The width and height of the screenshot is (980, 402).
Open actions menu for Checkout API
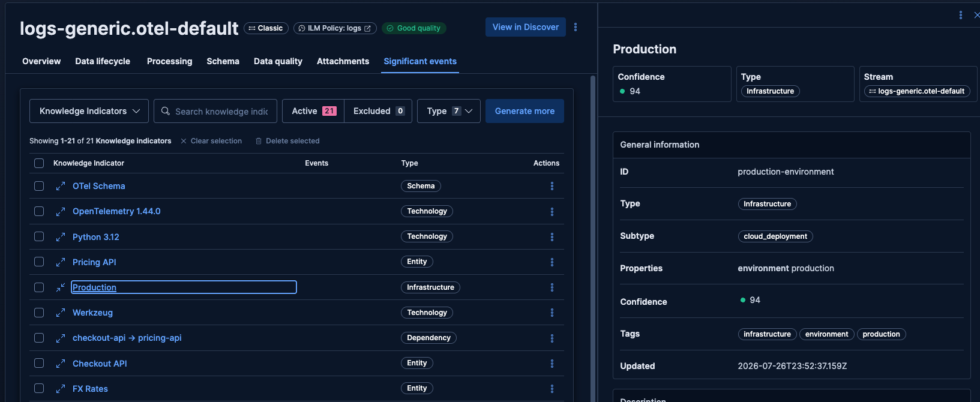coord(552,364)
